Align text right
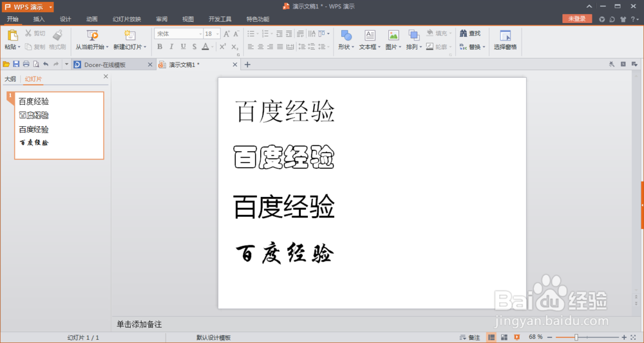This screenshot has height=343, width=644. pos(270,47)
